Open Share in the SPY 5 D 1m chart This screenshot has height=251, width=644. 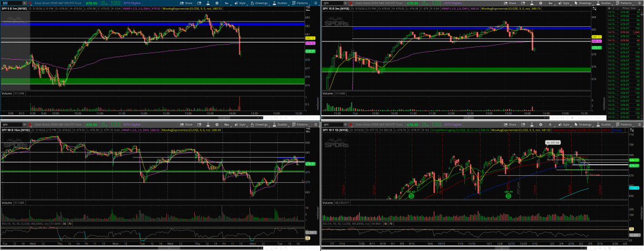point(186,3)
